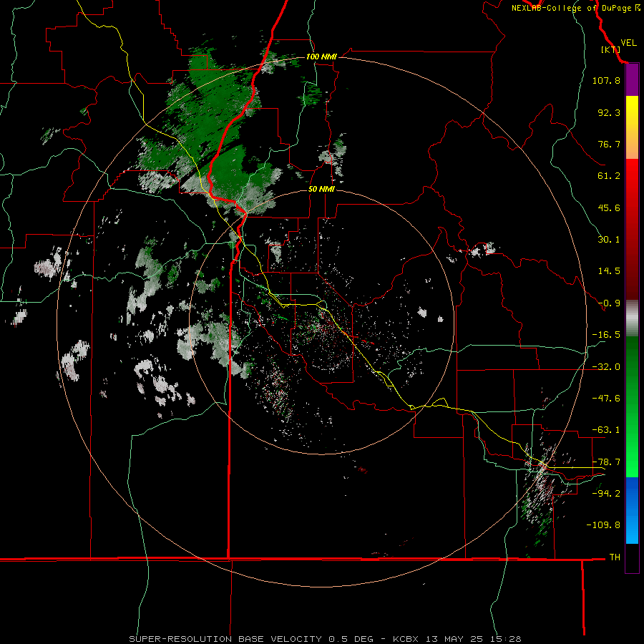
Task: Click the 14.5 velocity scale value
Action: click(609, 271)
